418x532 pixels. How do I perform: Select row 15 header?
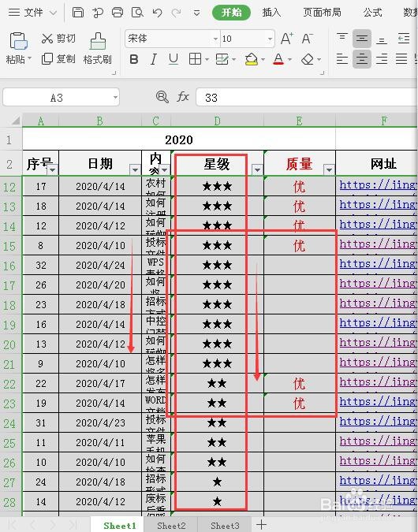pos(10,246)
